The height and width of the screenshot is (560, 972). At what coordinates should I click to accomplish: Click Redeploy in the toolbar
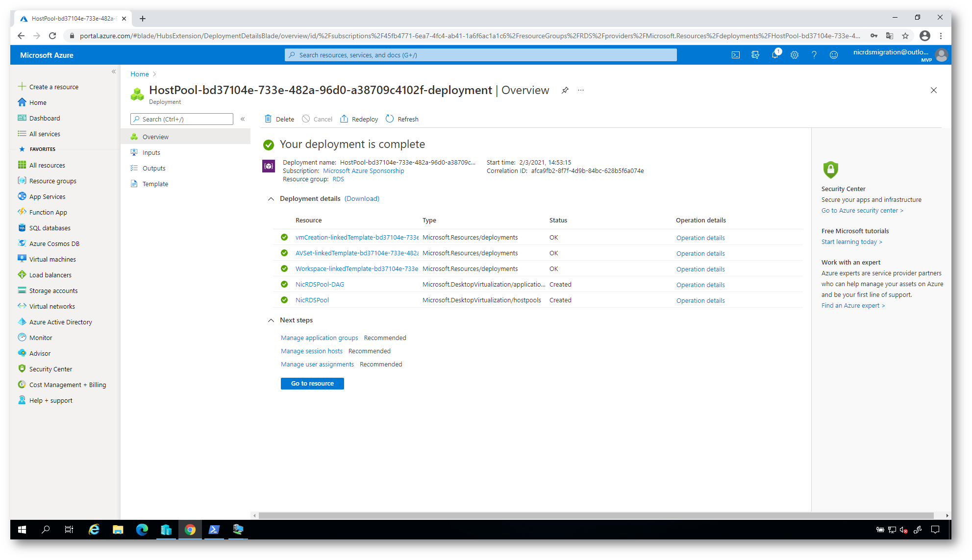coord(359,119)
